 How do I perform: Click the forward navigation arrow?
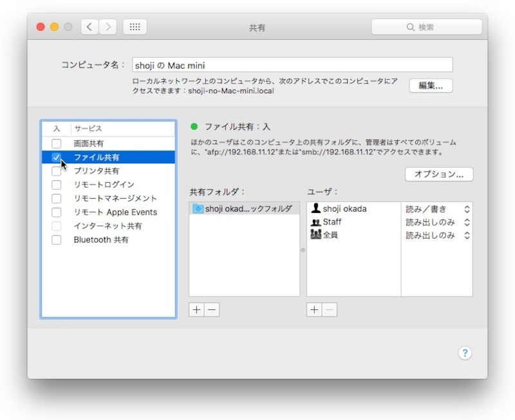[x=108, y=27]
